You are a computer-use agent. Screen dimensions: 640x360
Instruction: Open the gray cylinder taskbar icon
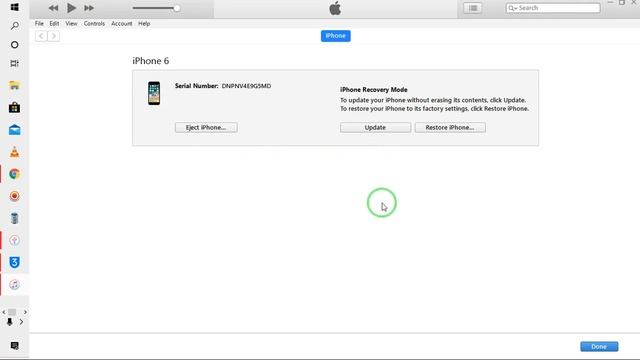(x=14, y=218)
